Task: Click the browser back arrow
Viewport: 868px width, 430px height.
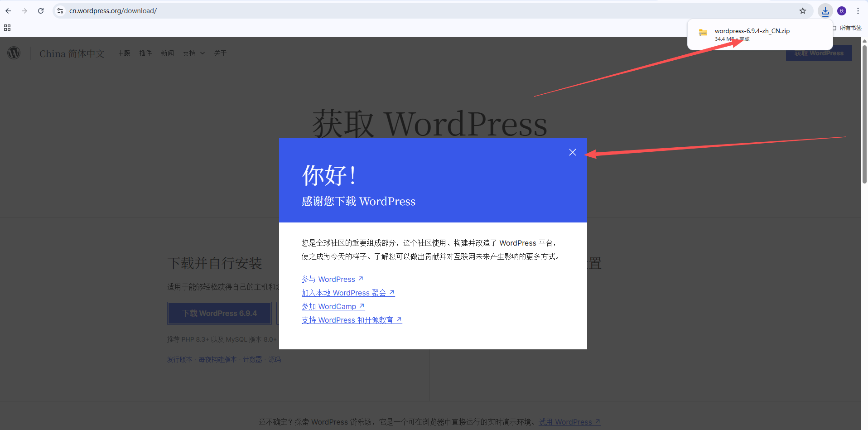Action: [8, 11]
